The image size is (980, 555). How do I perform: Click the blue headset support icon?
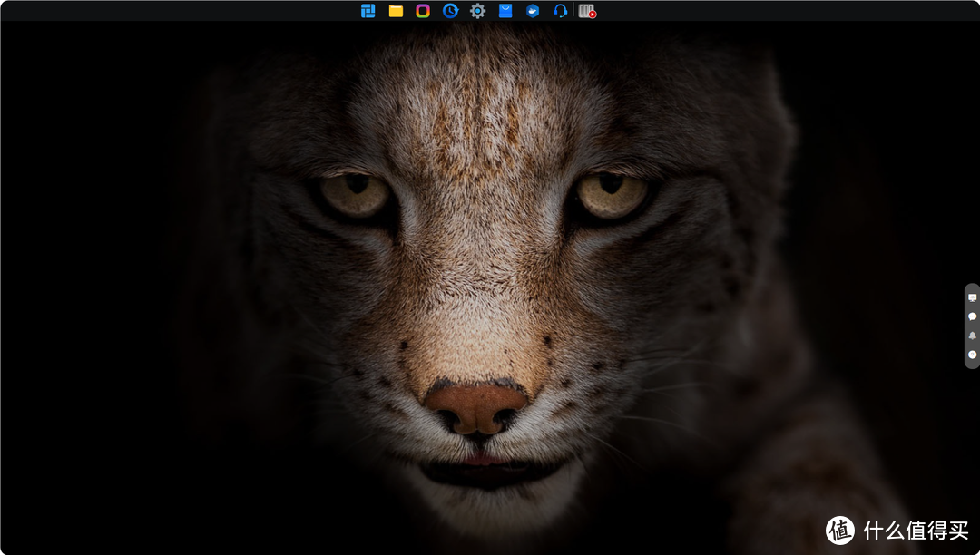[x=560, y=11]
